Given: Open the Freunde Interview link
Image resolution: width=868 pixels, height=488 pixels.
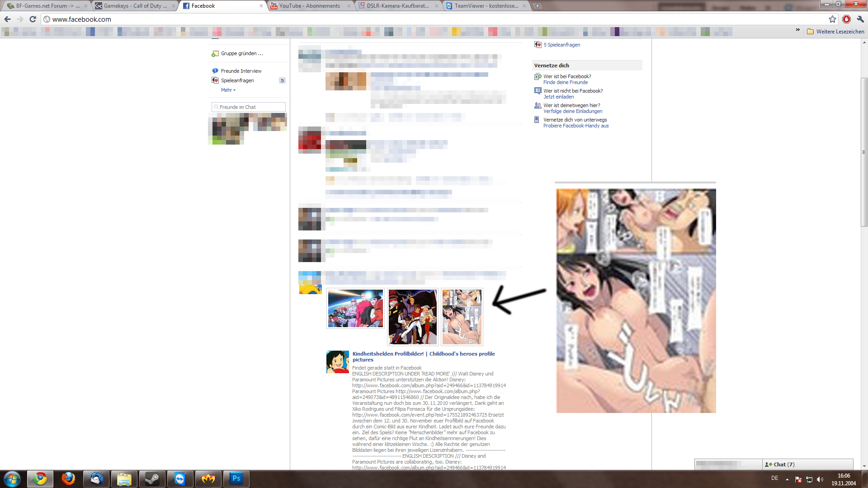Looking at the screenshot, I should click(241, 71).
